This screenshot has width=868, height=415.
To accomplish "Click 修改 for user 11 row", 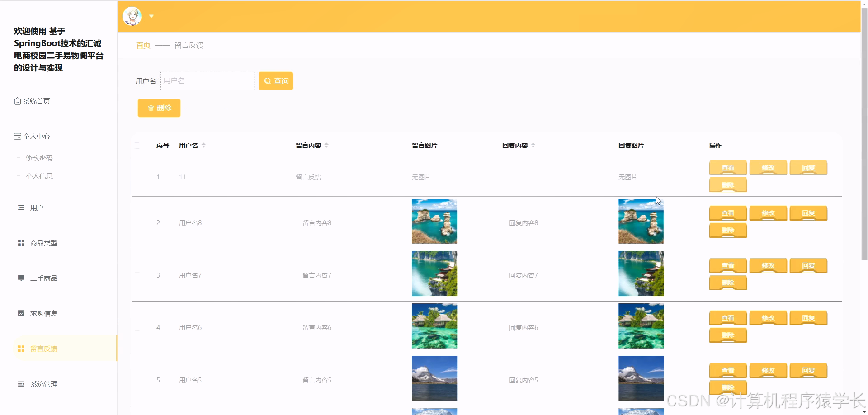I will pos(768,168).
